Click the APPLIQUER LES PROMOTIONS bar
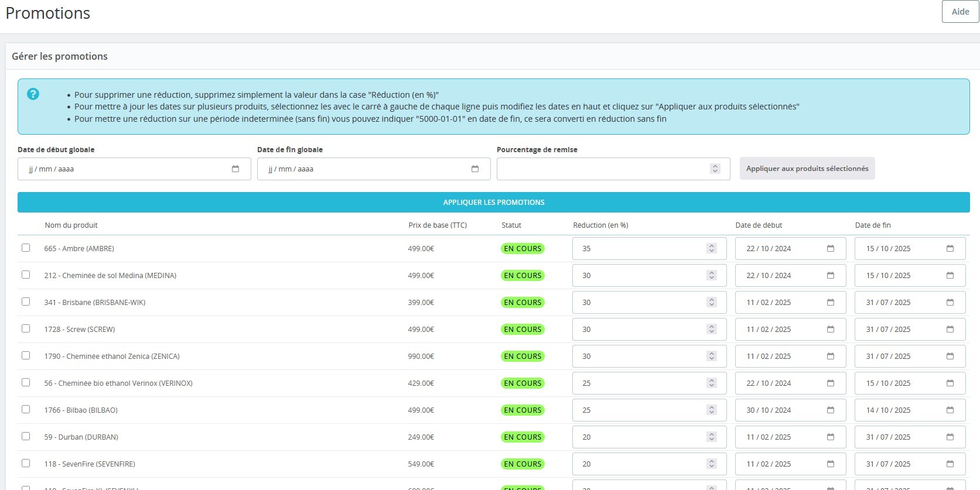The width and height of the screenshot is (980, 490). click(494, 202)
